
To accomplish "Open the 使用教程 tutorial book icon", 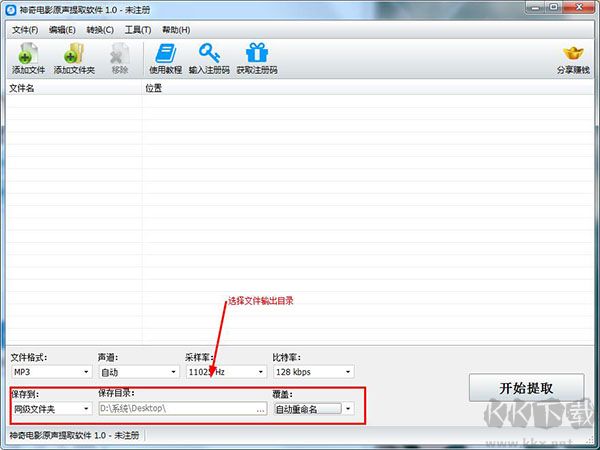I will (165, 58).
